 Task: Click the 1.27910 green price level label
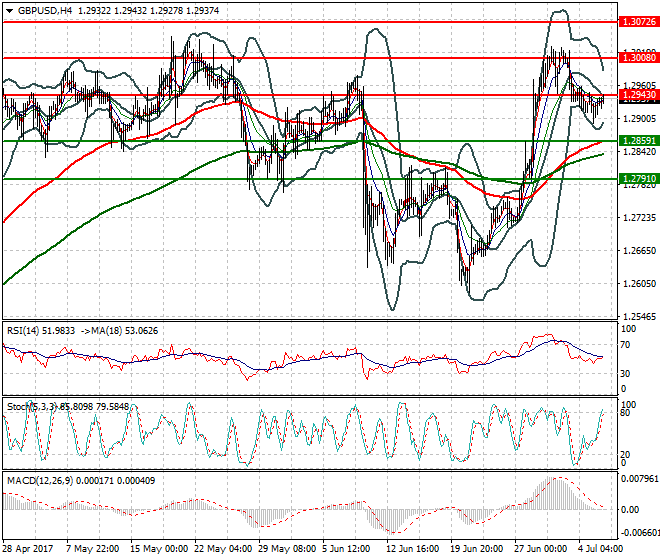tap(639, 179)
